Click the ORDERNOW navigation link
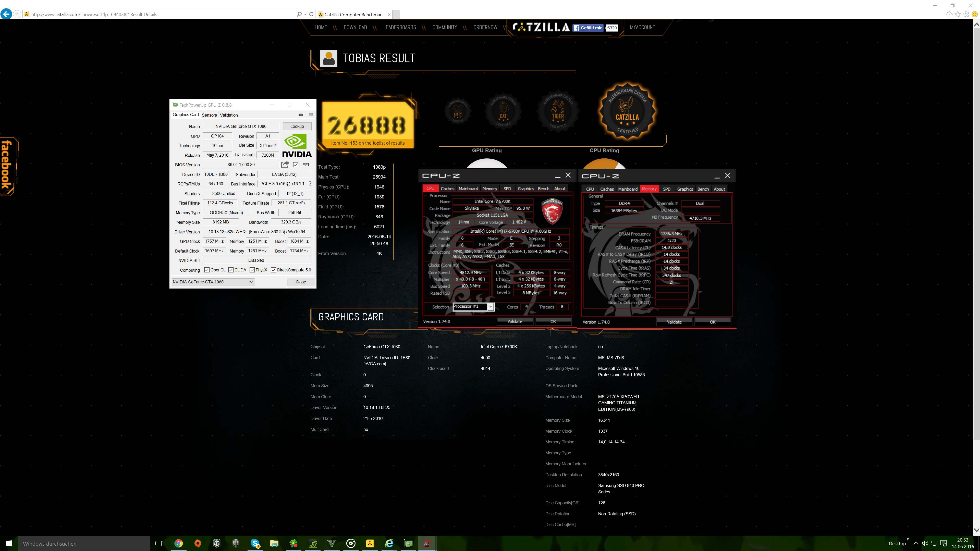This screenshot has width=980, height=551. [x=485, y=27]
